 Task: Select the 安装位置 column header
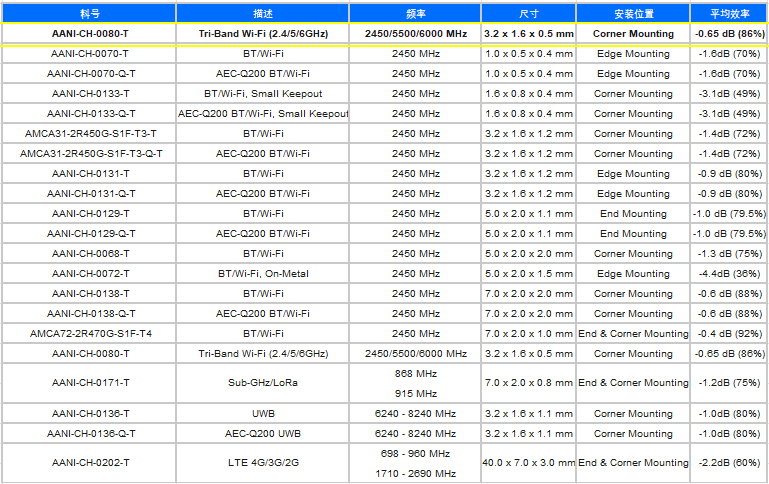(633, 14)
